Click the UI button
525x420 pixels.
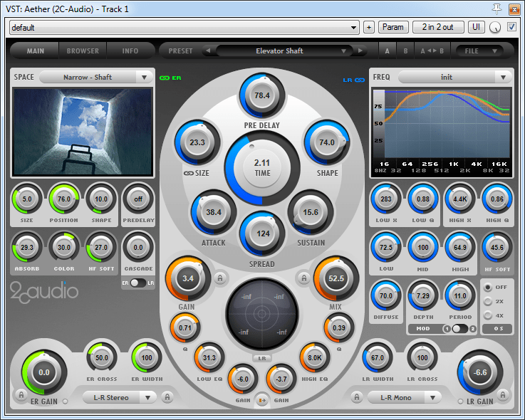[476, 27]
